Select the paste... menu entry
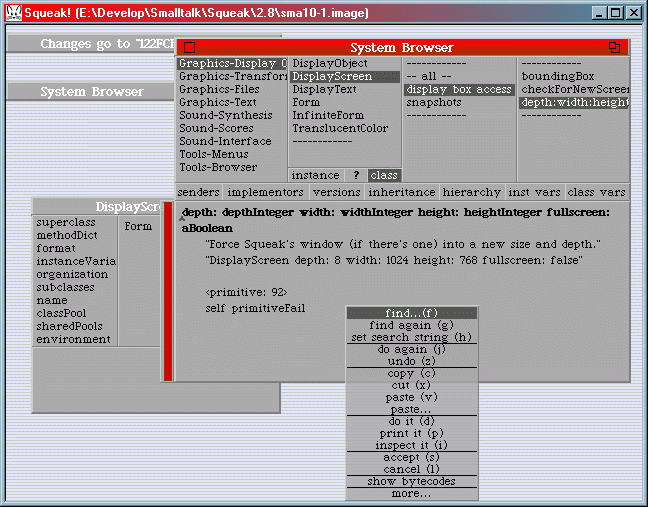The height and width of the screenshot is (507, 648). pyautogui.click(x=412, y=409)
